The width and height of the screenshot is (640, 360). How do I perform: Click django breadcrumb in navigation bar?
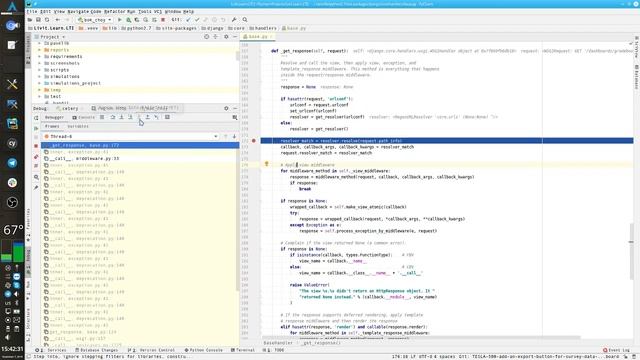pos(212,28)
